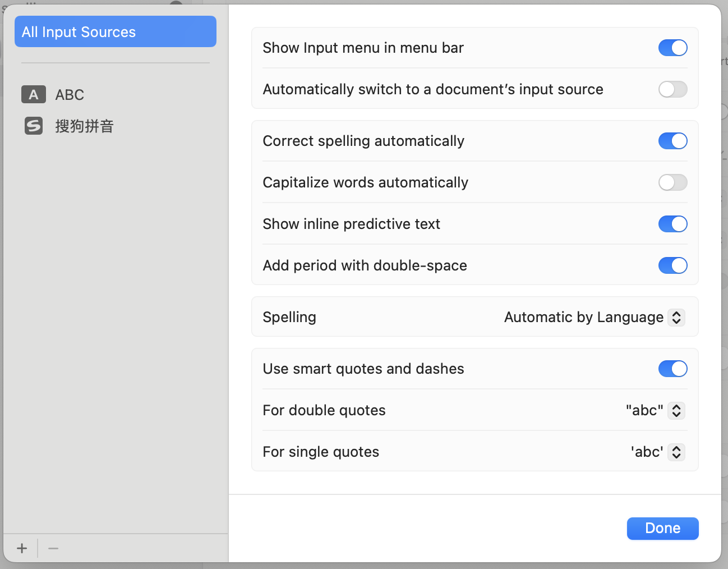Select All Input Sources in sidebar
This screenshot has height=569, width=728.
(x=115, y=32)
